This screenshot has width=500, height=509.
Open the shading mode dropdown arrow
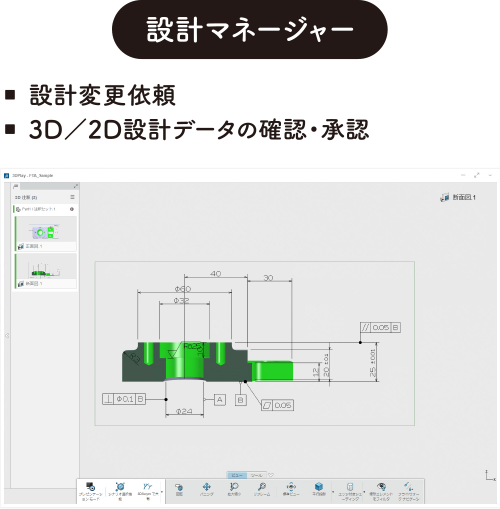pyautogui.click(x=364, y=492)
